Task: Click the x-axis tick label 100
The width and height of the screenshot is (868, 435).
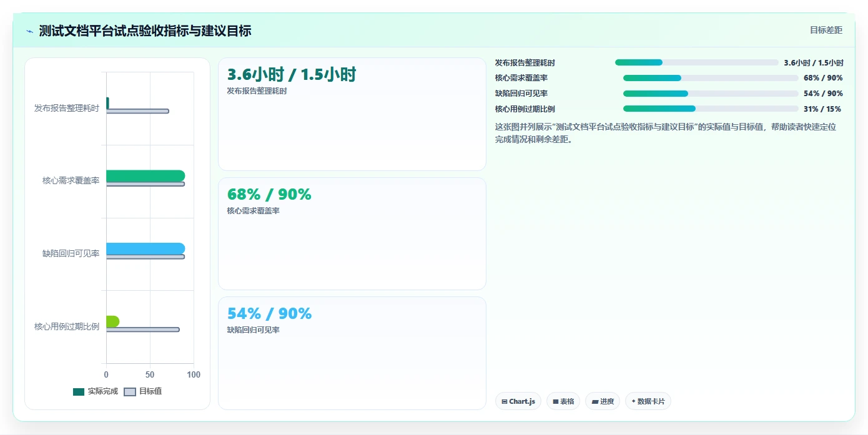Action: click(194, 374)
